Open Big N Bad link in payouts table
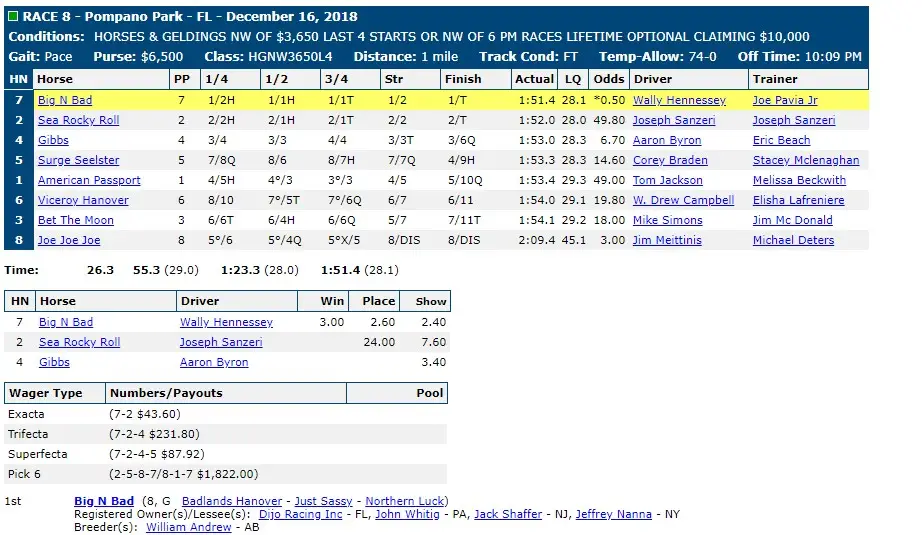 click(x=66, y=322)
